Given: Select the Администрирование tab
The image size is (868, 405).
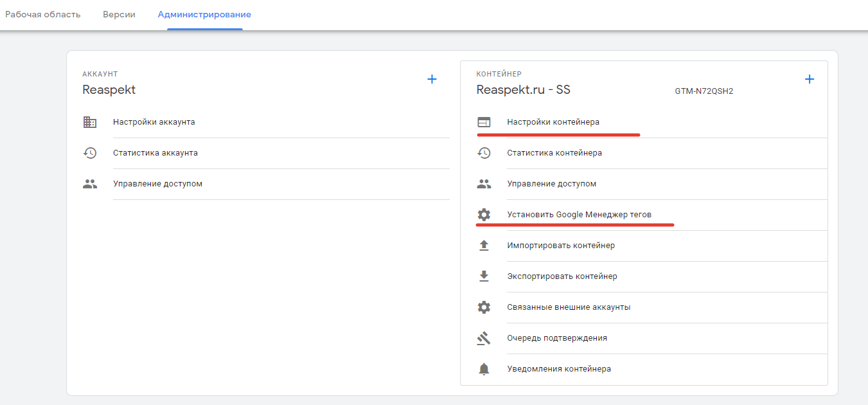Looking at the screenshot, I should tap(204, 14).
